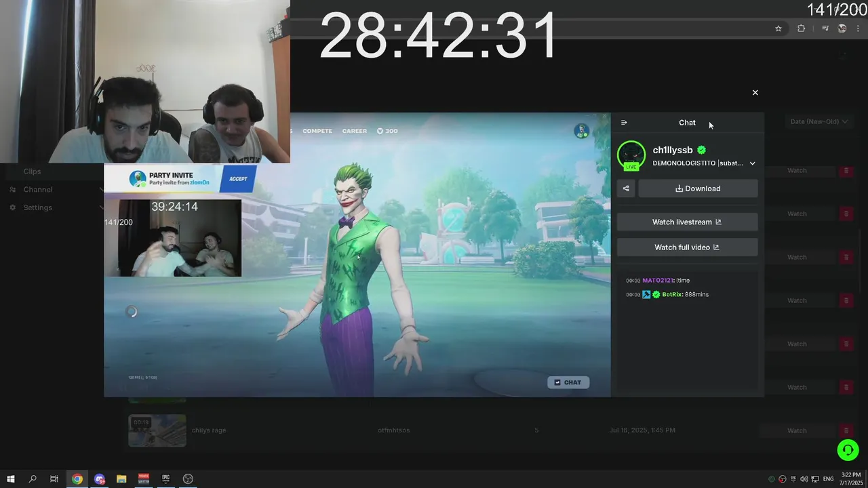
Task: Switch to Google Chrome on the taskbar
Action: 77,479
